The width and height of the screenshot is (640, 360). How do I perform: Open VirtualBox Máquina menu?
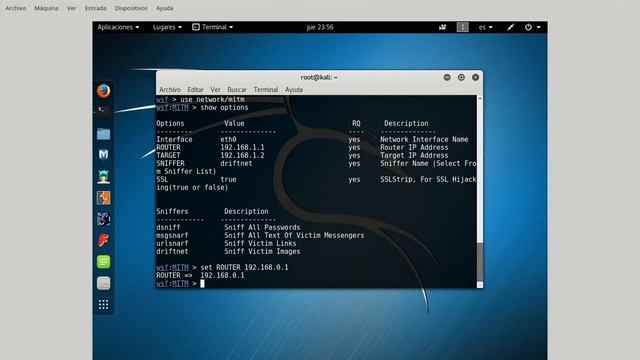click(x=46, y=8)
